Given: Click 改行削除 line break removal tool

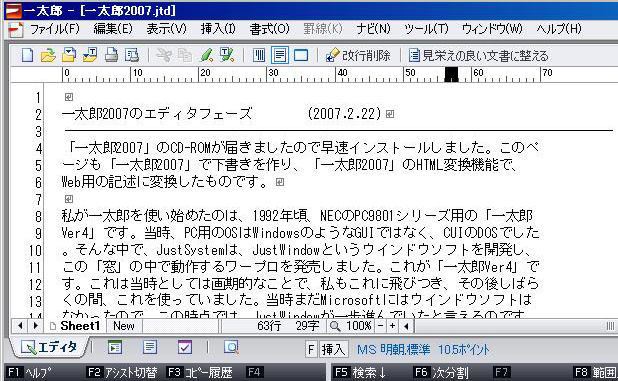Looking at the screenshot, I should 357,56.
